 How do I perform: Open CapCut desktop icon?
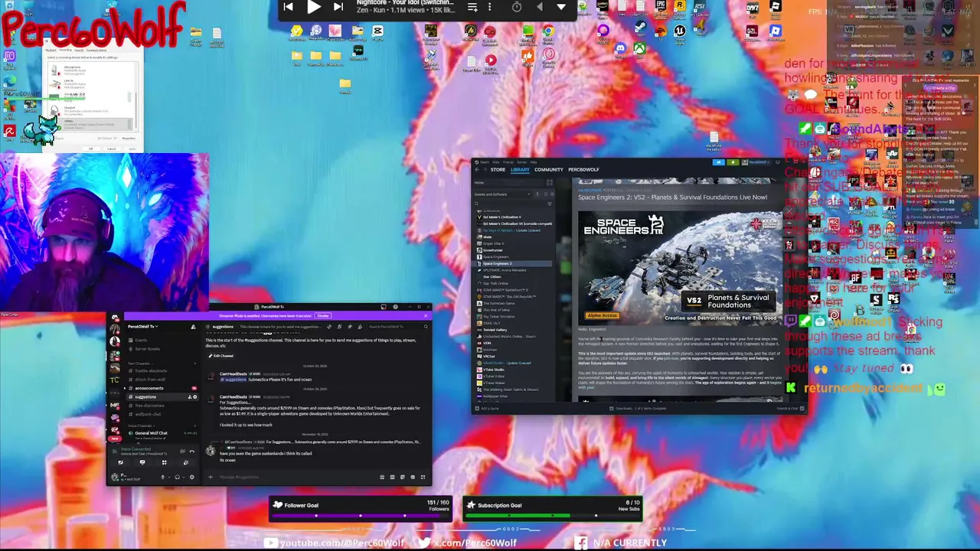click(377, 31)
